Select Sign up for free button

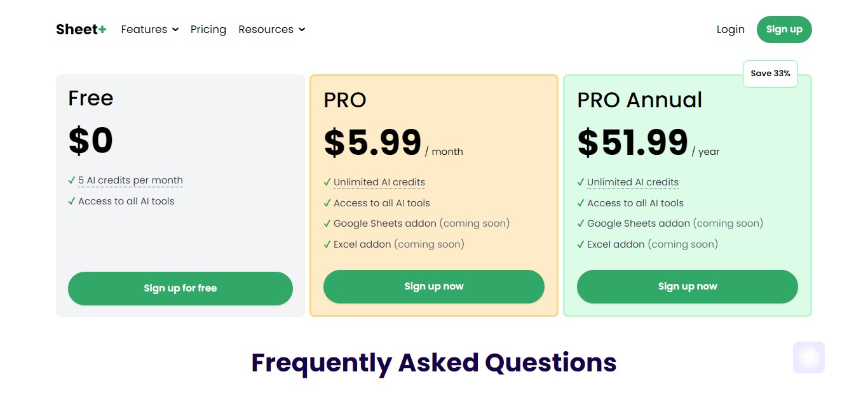tap(180, 288)
